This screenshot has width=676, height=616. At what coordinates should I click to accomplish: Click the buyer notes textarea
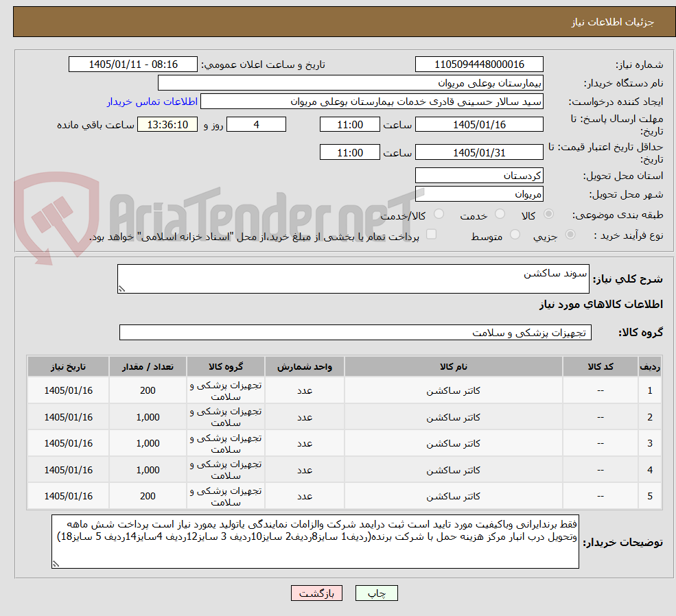pos(315,541)
